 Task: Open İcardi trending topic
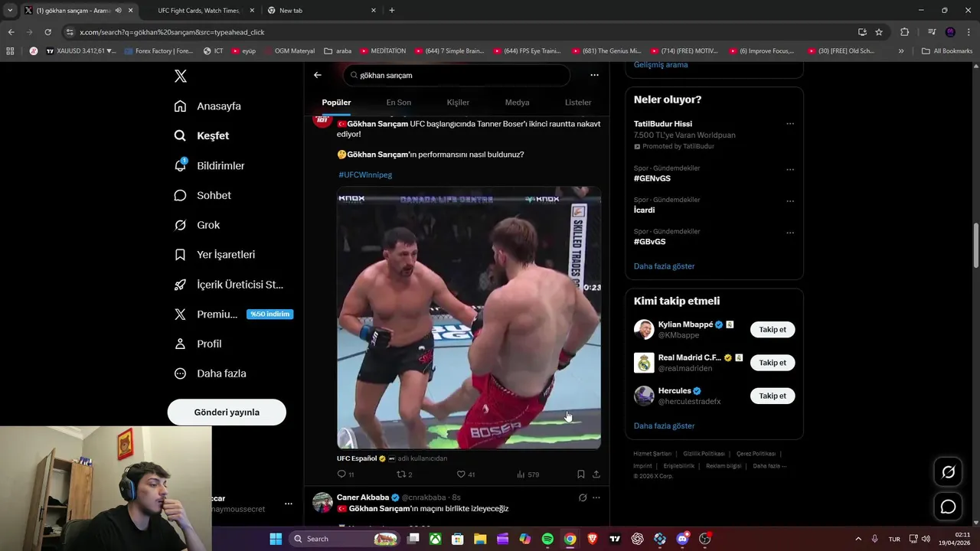click(645, 210)
